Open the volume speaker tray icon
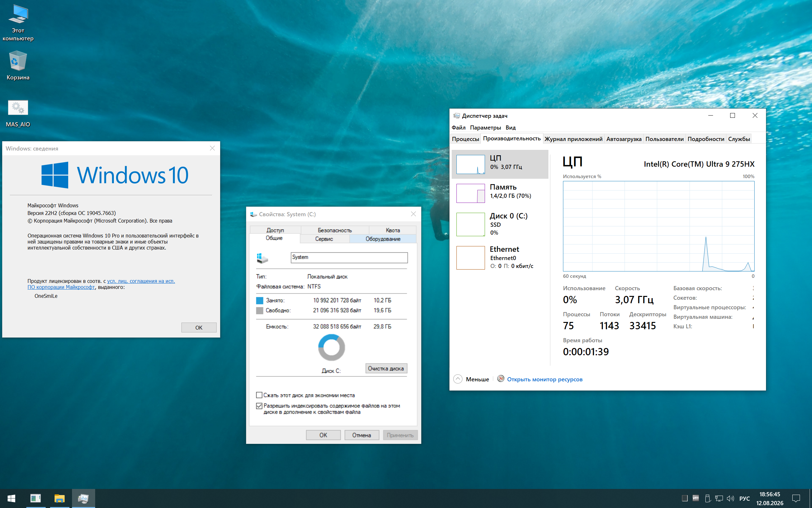This screenshot has width=812, height=508. 730,498
